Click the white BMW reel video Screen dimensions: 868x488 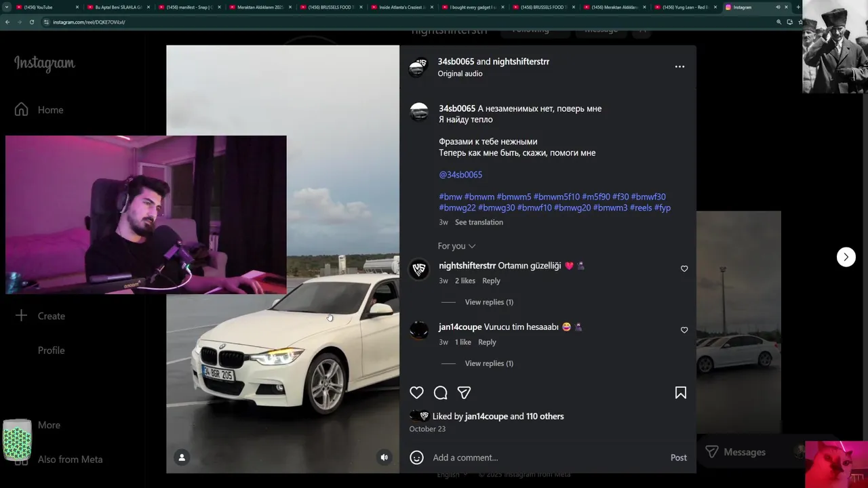point(283,259)
